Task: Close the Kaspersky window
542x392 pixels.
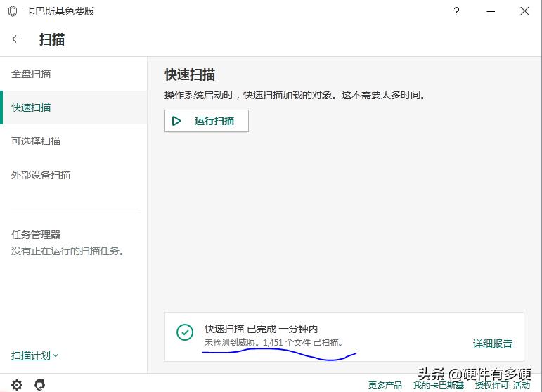Action: point(524,11)
